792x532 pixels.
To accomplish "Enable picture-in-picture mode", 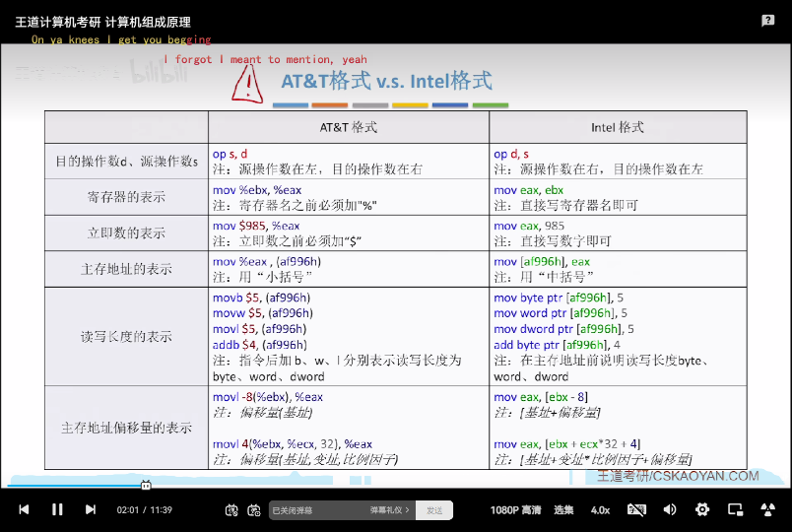I will pyautogui.click(x=735, y=509).
